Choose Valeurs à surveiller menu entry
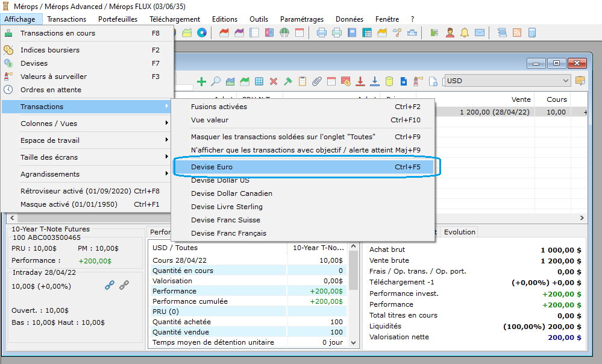 pos(86,77)
